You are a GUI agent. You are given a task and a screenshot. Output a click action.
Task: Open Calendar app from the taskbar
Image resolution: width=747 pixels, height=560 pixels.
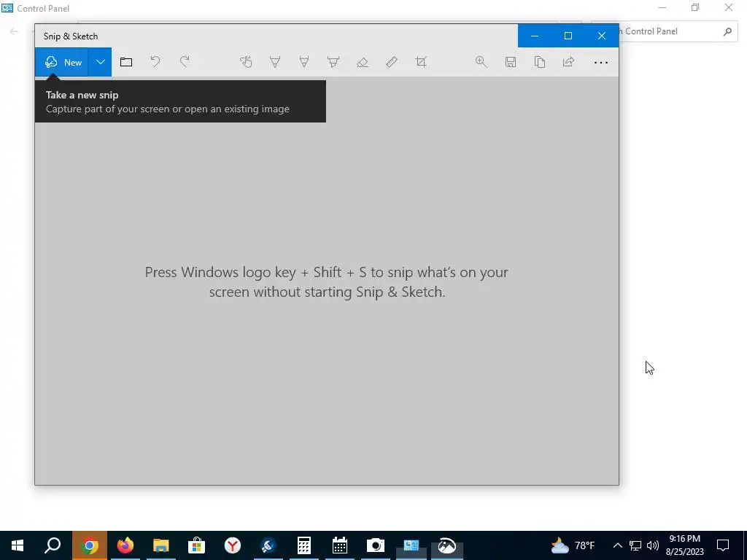(340, 545)
